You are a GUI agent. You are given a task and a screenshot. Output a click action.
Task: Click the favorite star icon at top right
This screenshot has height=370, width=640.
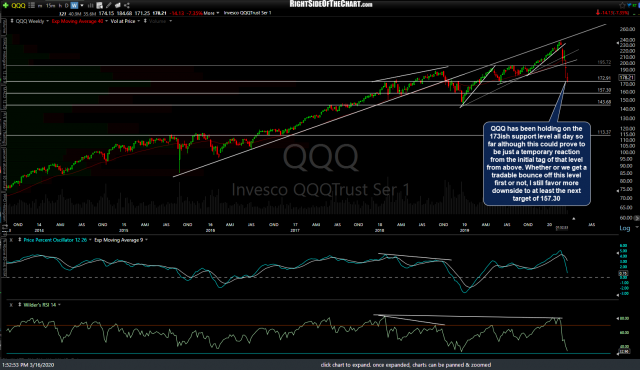tap(622, 5)
